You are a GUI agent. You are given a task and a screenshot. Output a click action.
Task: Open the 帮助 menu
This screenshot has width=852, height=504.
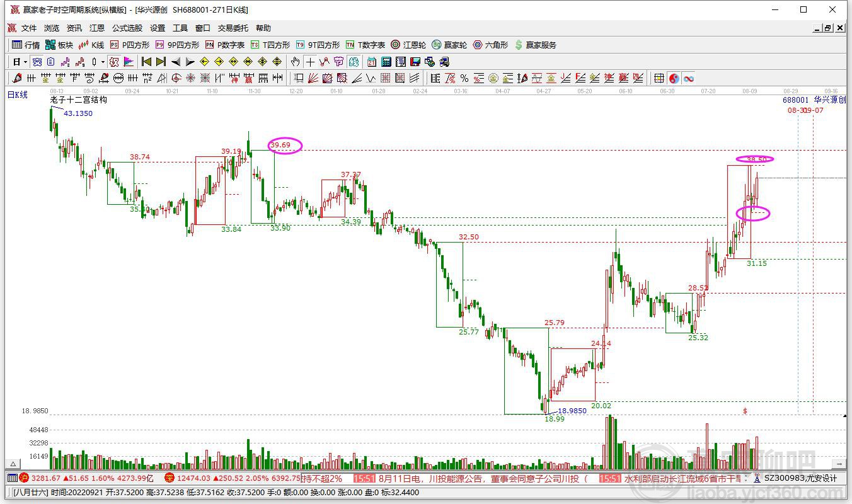point(263,28)
